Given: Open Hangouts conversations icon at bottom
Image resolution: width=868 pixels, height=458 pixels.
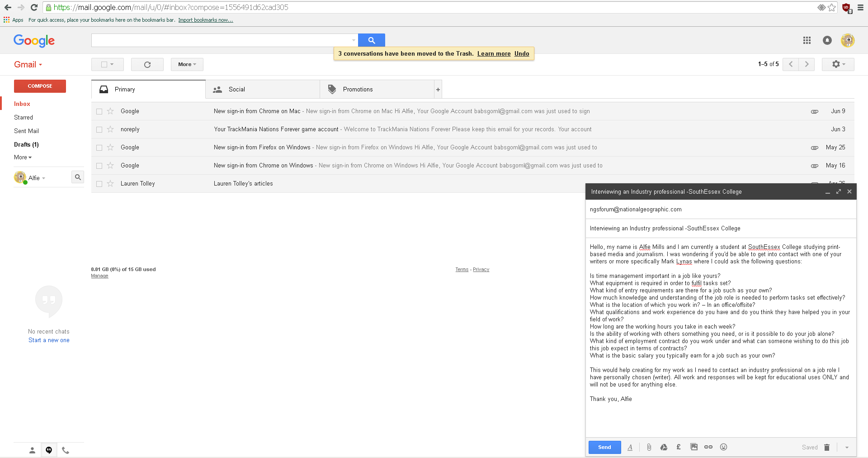Looking at the screenshot, I should coord(49,450).
